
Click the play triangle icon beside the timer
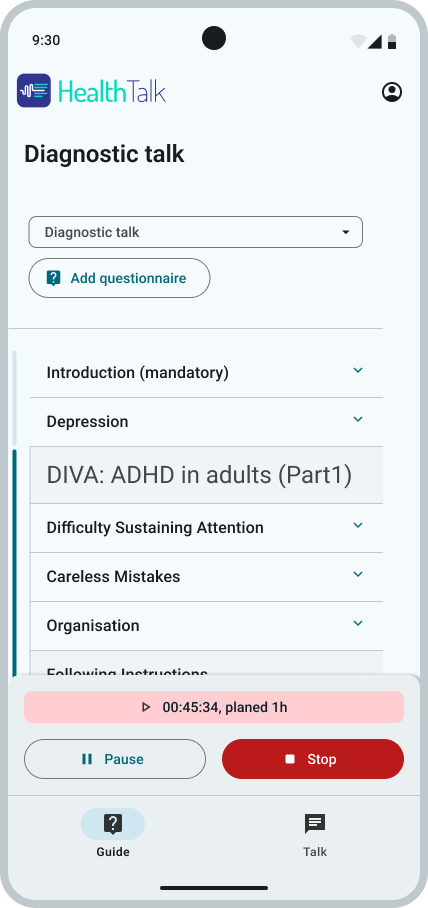146,707
